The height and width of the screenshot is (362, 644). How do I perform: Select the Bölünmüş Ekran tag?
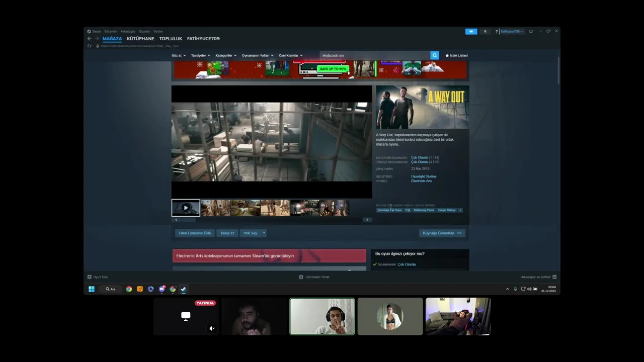click(x=424, y=210)
